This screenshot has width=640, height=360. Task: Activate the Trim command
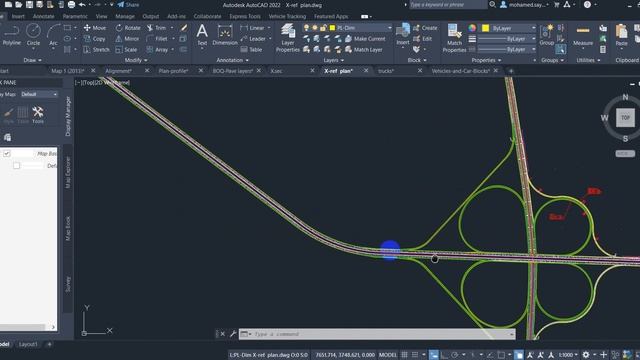[x=157, y=28]
